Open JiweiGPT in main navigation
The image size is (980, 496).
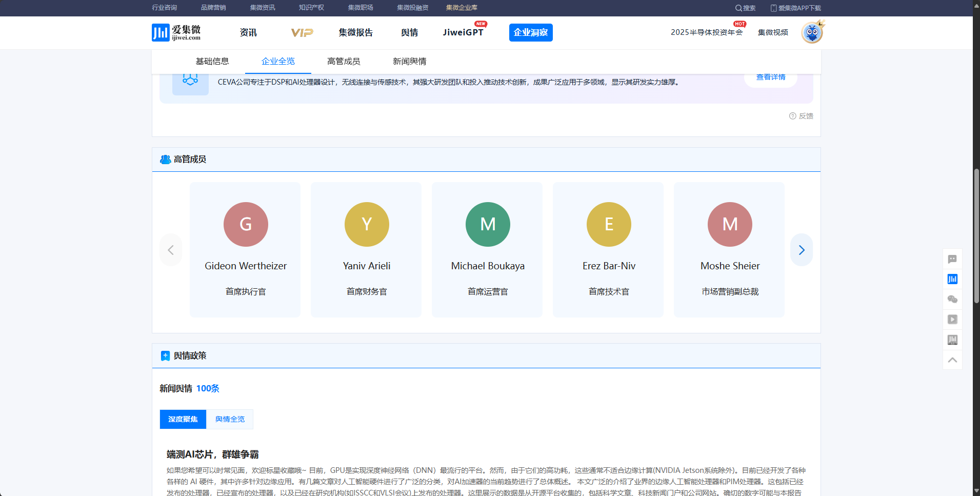click(x=463, y=32)
